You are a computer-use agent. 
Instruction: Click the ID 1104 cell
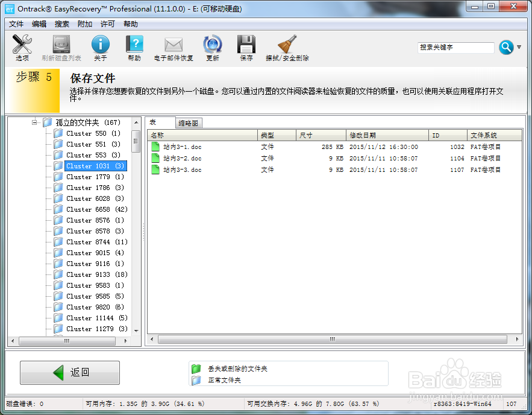pyautogui.click(x=457, y=159)
